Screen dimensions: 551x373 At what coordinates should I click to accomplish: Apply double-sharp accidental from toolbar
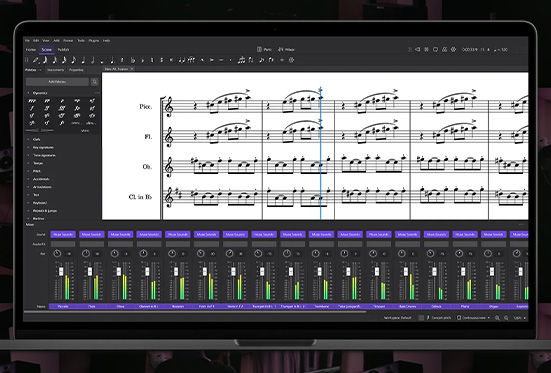coord(171,60)
